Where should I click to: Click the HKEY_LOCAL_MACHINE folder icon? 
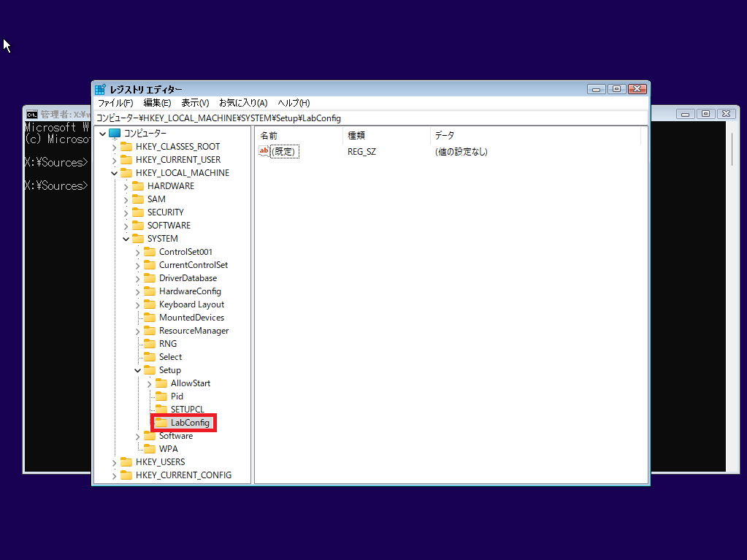click(x=126, y=172)
